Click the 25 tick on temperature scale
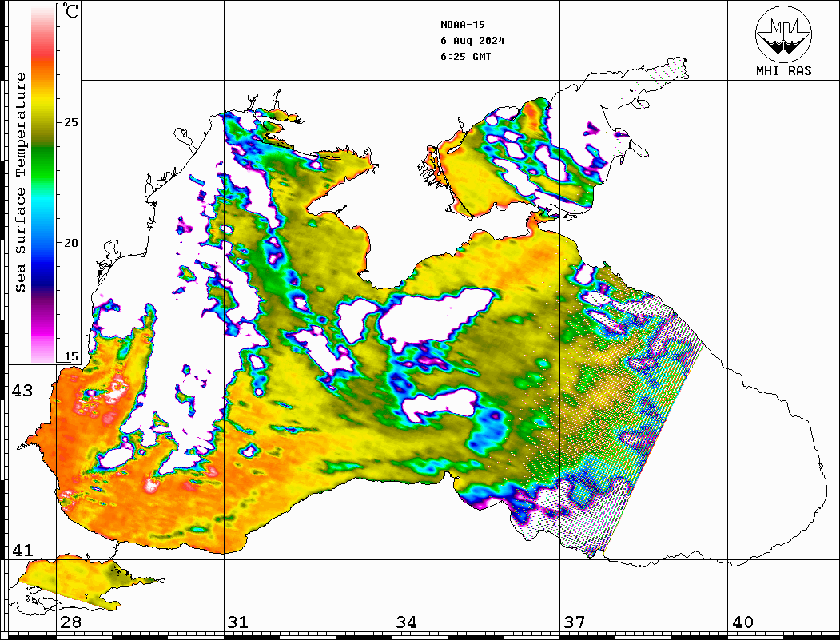This screenshot has width=840, height=640. click(71, 122)
